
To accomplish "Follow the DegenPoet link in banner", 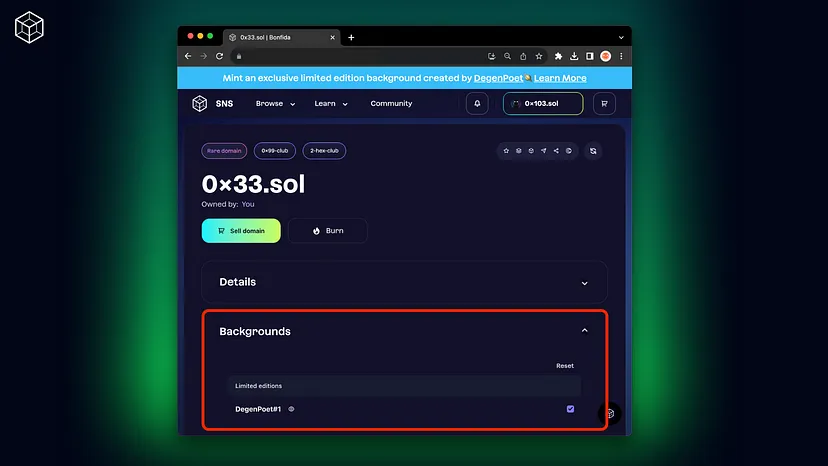I will coord(498,78).
